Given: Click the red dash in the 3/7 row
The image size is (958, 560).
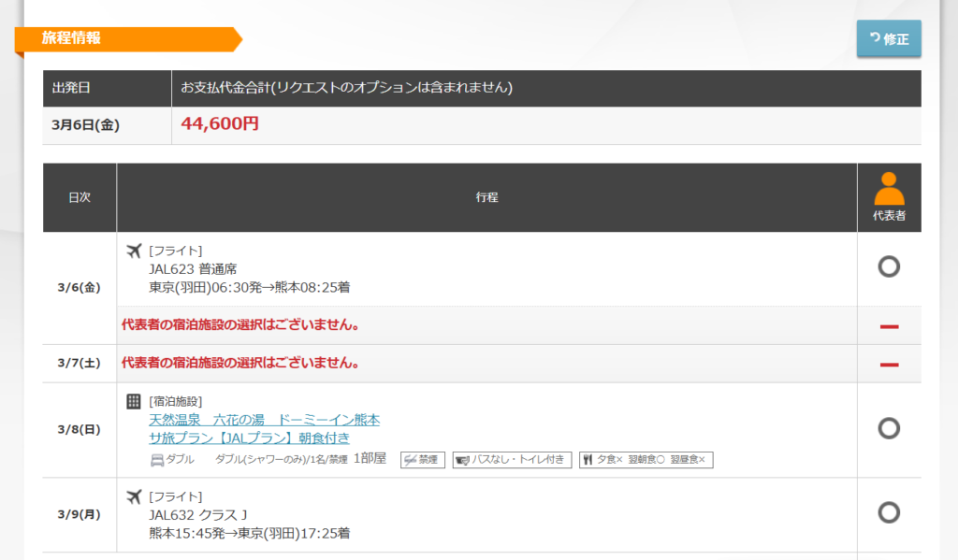Looking at the screenshot, I should click(889, 364).
